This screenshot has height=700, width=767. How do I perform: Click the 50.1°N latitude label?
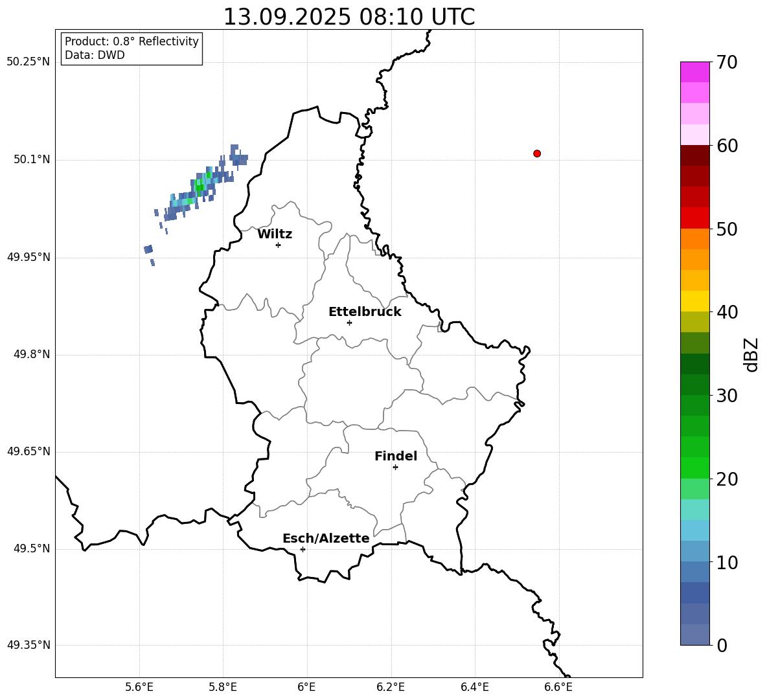tap(31, 160)
